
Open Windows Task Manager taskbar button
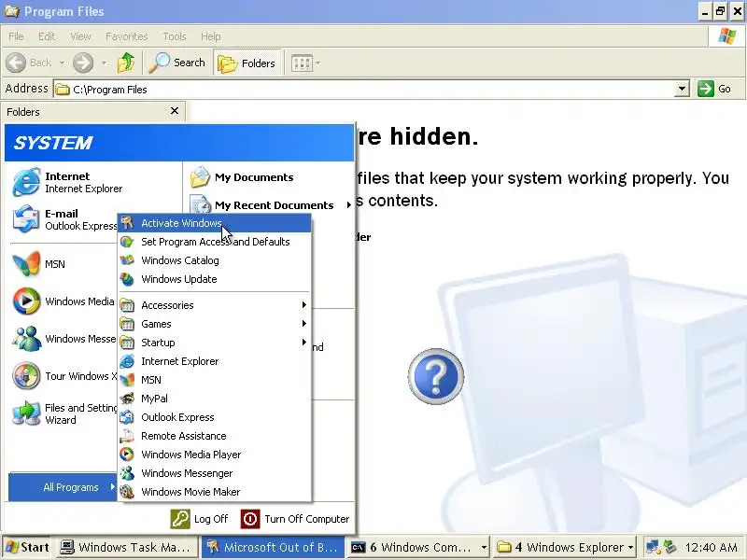pyautogui.click(x=127, y=547)
